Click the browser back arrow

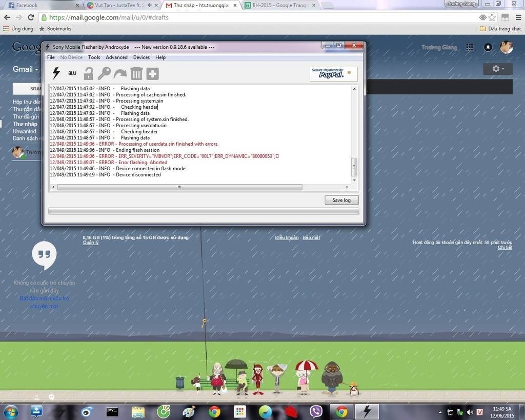[x=7, y=17]
